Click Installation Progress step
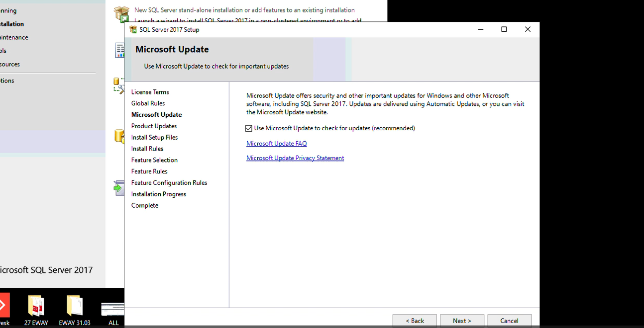The image size is (644, 328). click(x=158, y=194)
